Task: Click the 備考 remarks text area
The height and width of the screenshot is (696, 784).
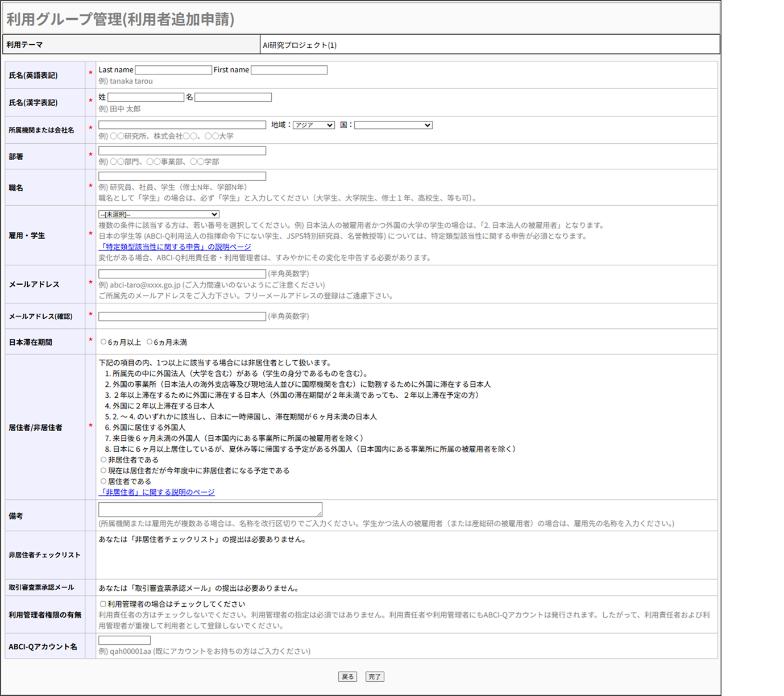Action: (210, 509)
